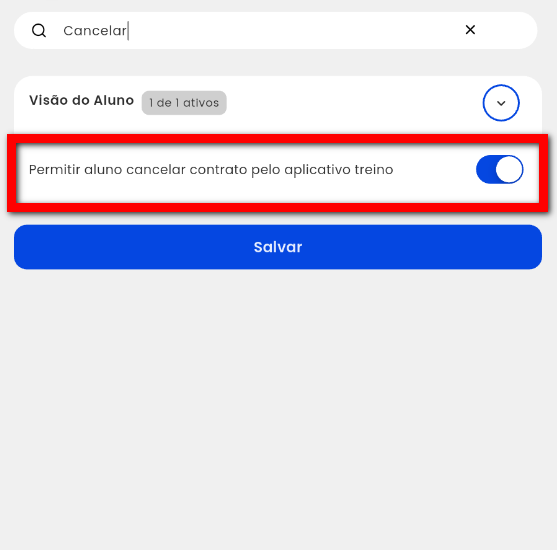
Task: Click the Visão do Aluno card header
Action: [x=278, y=105]
